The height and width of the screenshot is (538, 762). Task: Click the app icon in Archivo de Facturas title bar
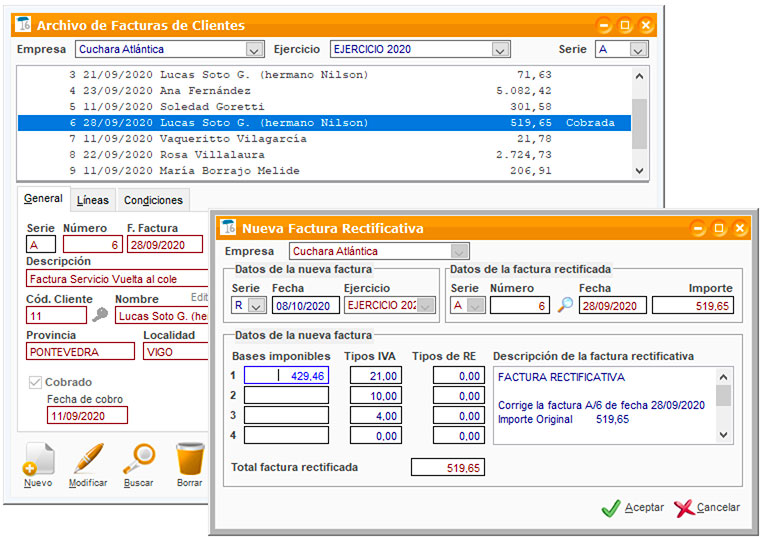click(x=23, y=24)
